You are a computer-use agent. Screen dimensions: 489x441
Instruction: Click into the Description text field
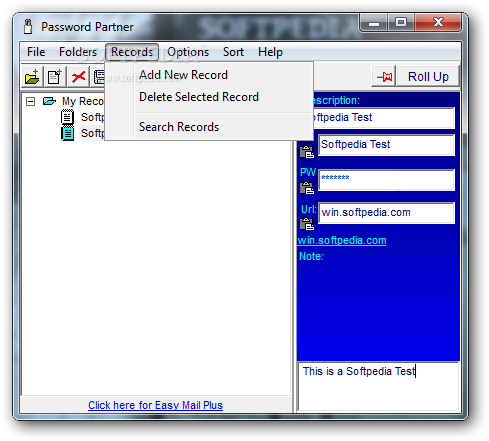click(x=383, y=118)
